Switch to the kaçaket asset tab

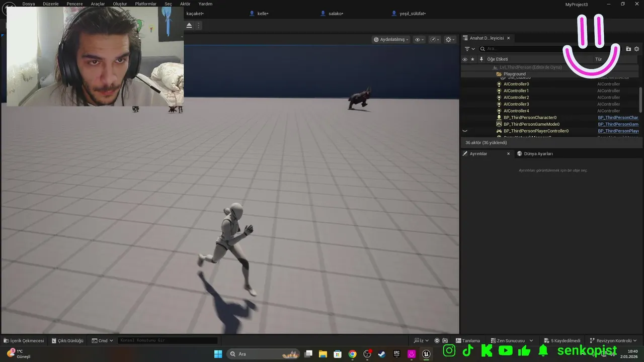click(195, 14)
